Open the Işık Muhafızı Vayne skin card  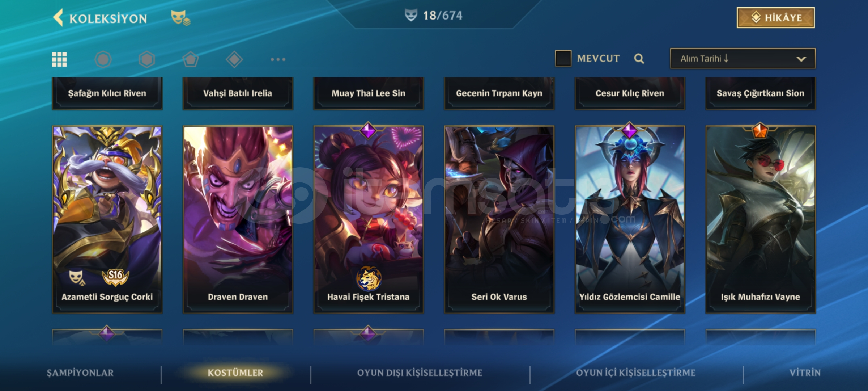[761, 219]
